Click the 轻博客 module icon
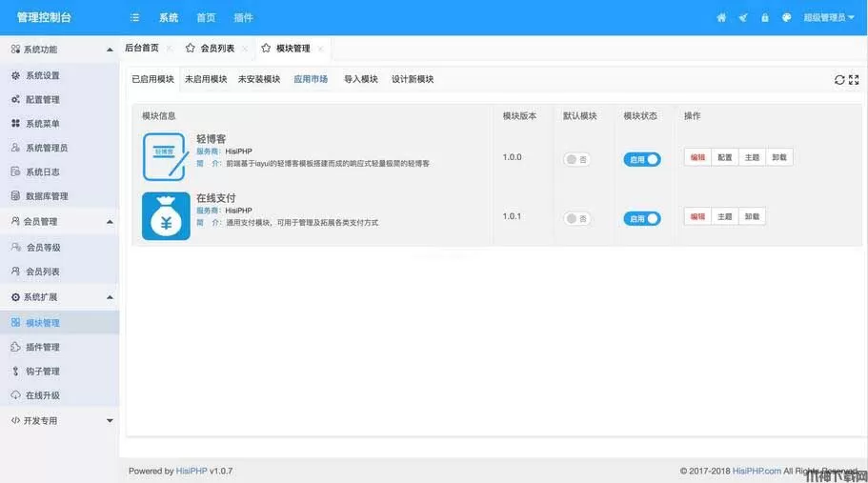Screen dimensions: 868x483 point(166,156)
